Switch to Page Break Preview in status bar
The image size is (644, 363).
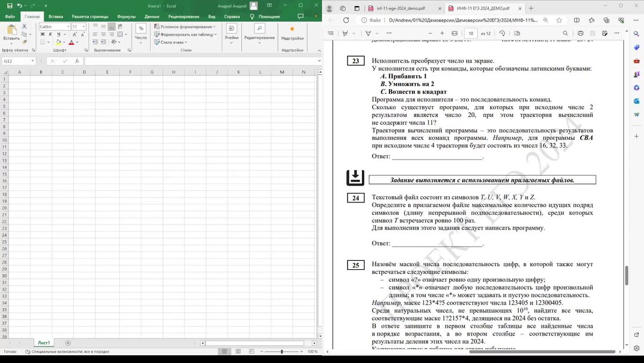[x=251, y=352]
